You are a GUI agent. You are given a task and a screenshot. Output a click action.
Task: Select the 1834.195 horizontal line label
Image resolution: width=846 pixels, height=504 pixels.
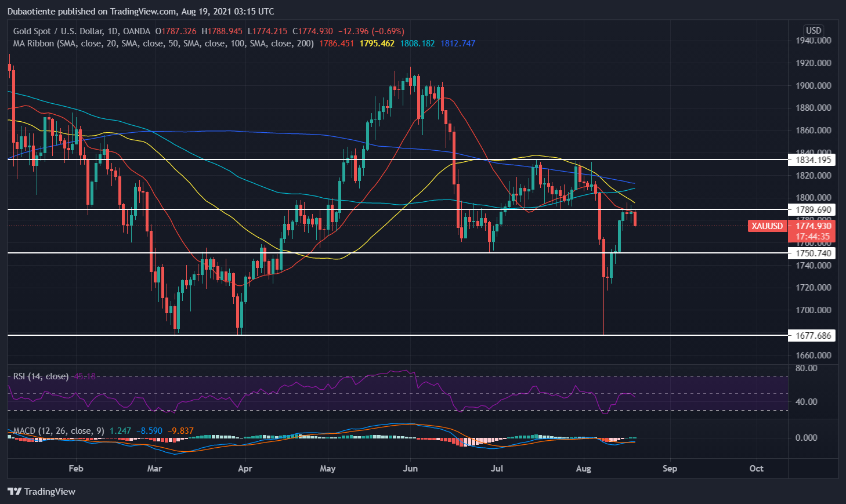coord(813,160)
